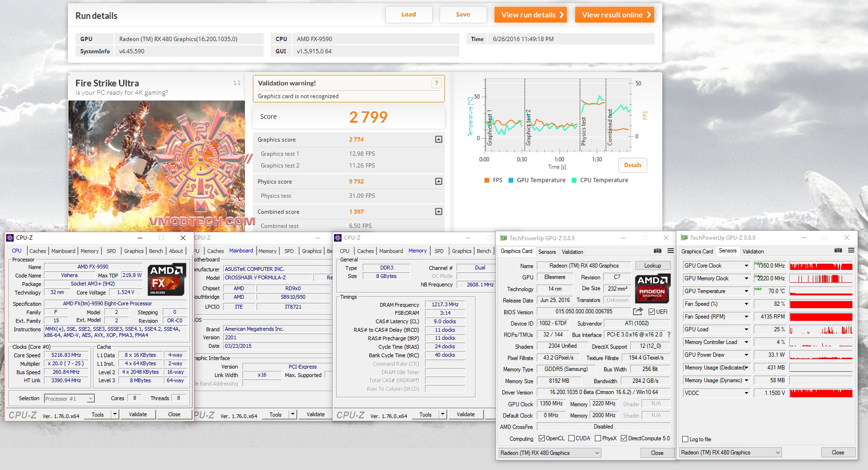
Task: Click the Load button in Run details
Action: [409, 15]
